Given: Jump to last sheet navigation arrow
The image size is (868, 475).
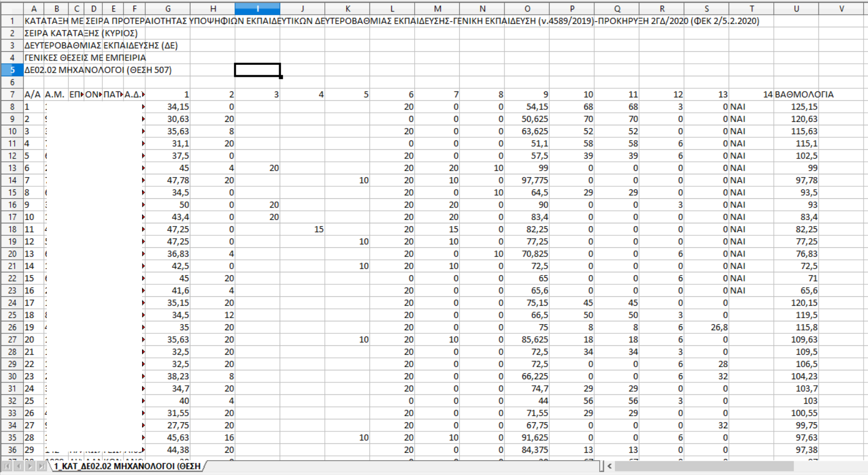Looking at the screenshot, I should [41, 466].
